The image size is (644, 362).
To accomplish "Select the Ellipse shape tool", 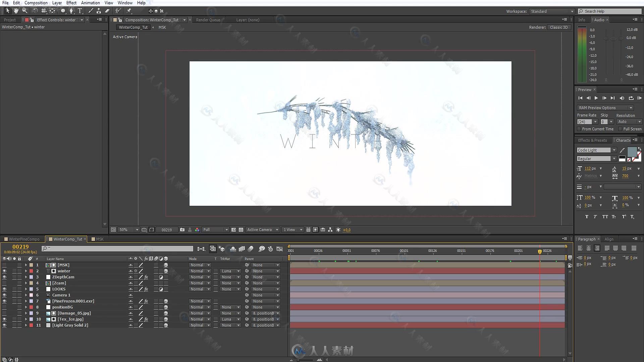I will click(x=63, y=11).
